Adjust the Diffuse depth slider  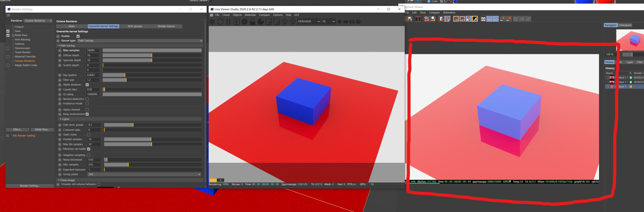(152, 55)
